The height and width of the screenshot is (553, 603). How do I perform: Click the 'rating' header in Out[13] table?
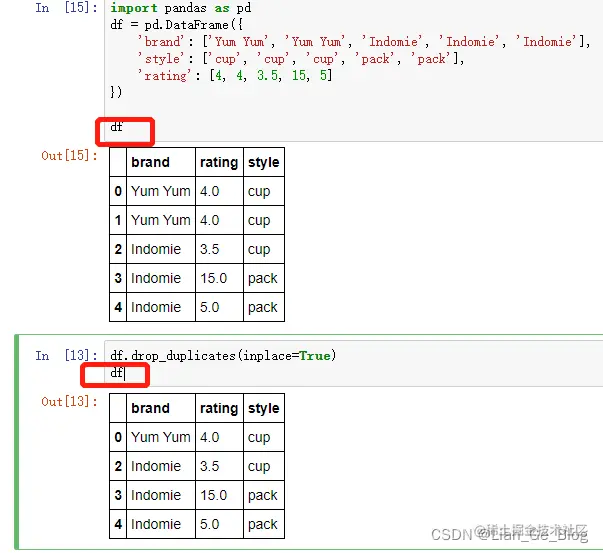tap(219, 408)
